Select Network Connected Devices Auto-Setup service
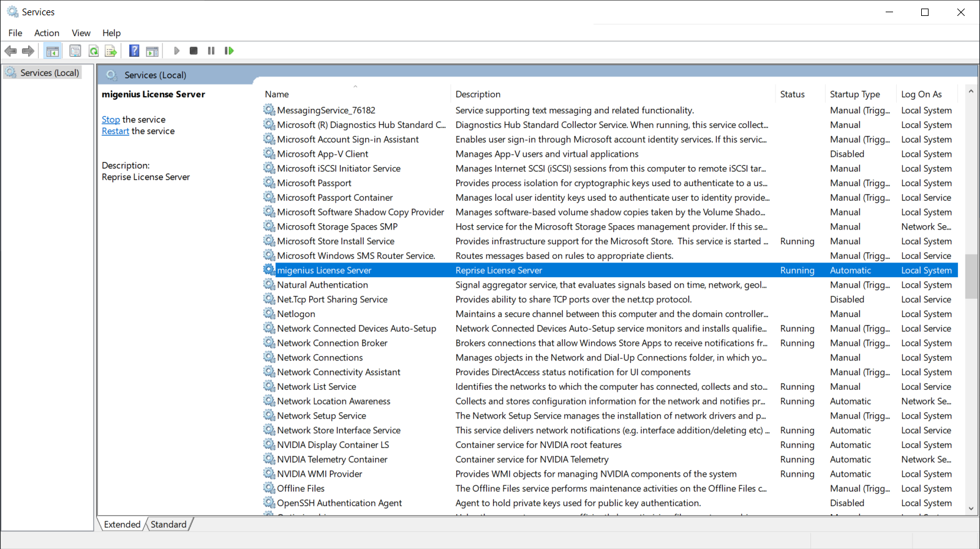This screenshot has height=549, width=980. [356, 329]
